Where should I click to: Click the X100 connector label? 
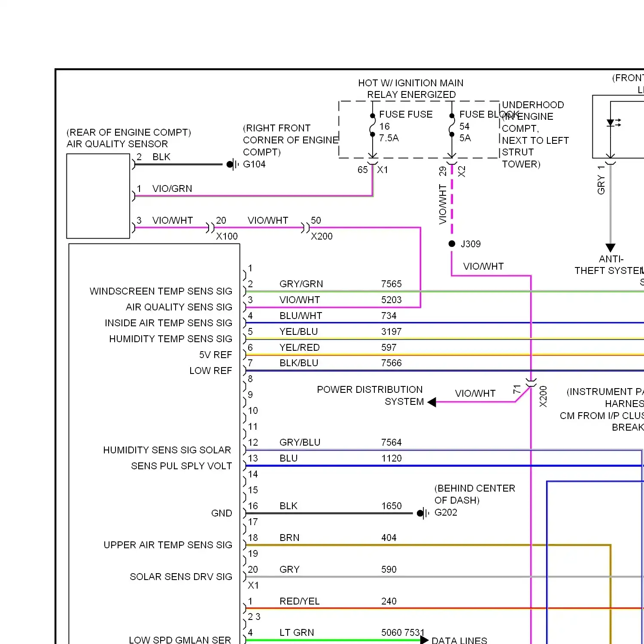click(x=227, y=236)
